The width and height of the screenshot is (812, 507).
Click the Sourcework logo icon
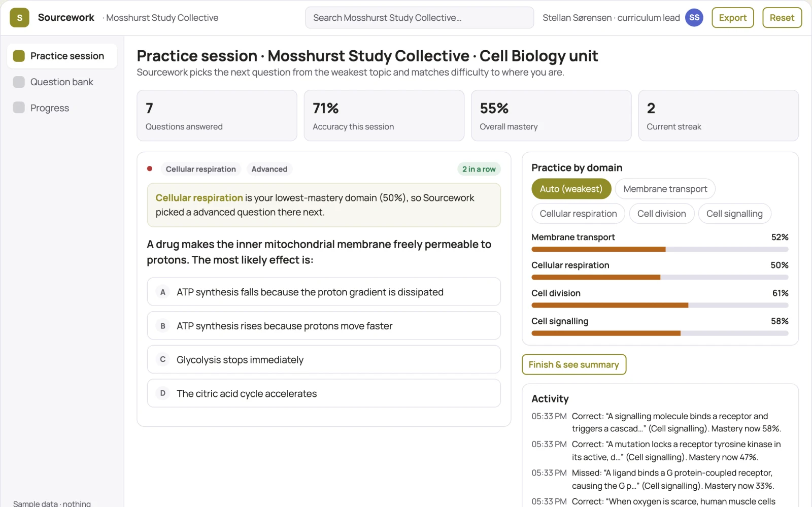(19, 18)
